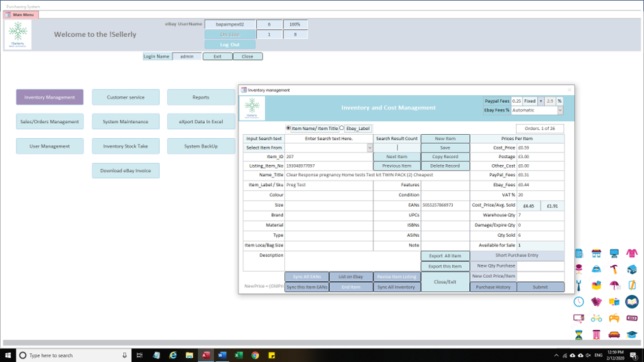This screenshot has height=362, width=644.
Task: Launch Google Chrome from the taskbar
Action: 255,355
